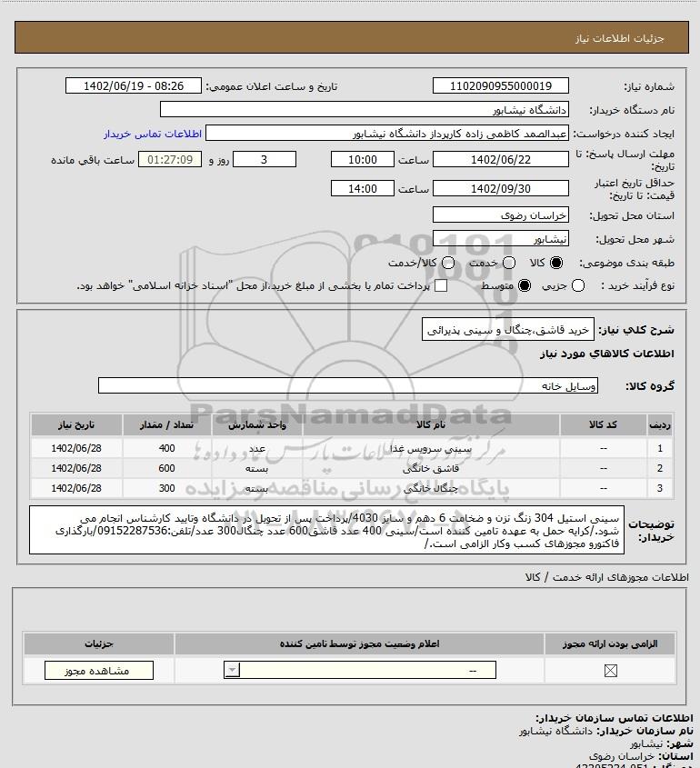
Task: Click the item name قاشق خانگی
Action: pos(431,468)
